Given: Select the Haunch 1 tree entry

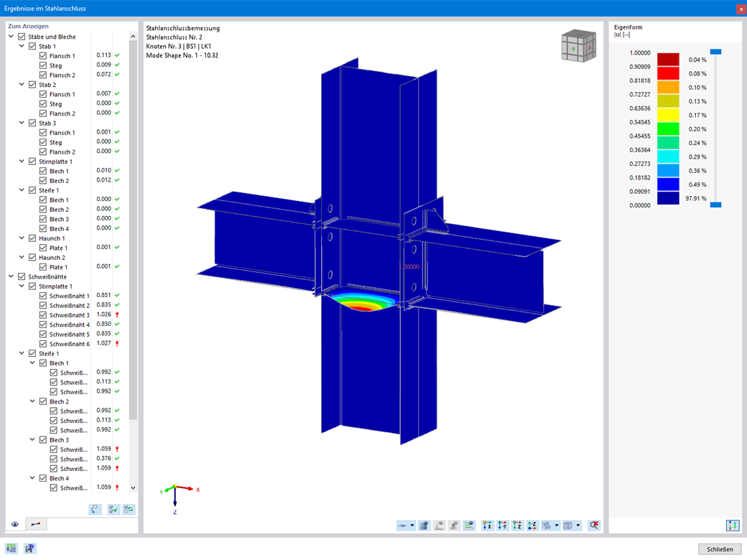Looking at the screenshot, I should (51, 237).
